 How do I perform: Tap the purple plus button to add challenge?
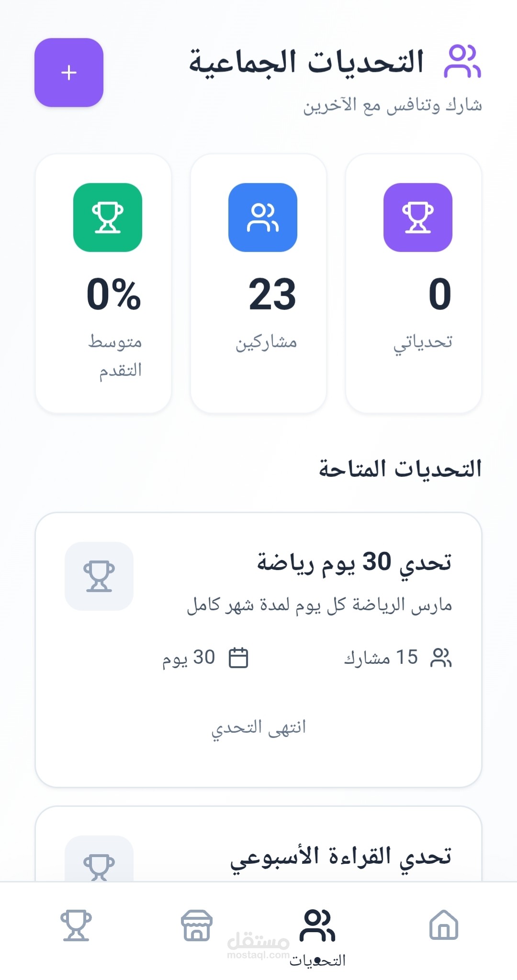coord(69,72)
